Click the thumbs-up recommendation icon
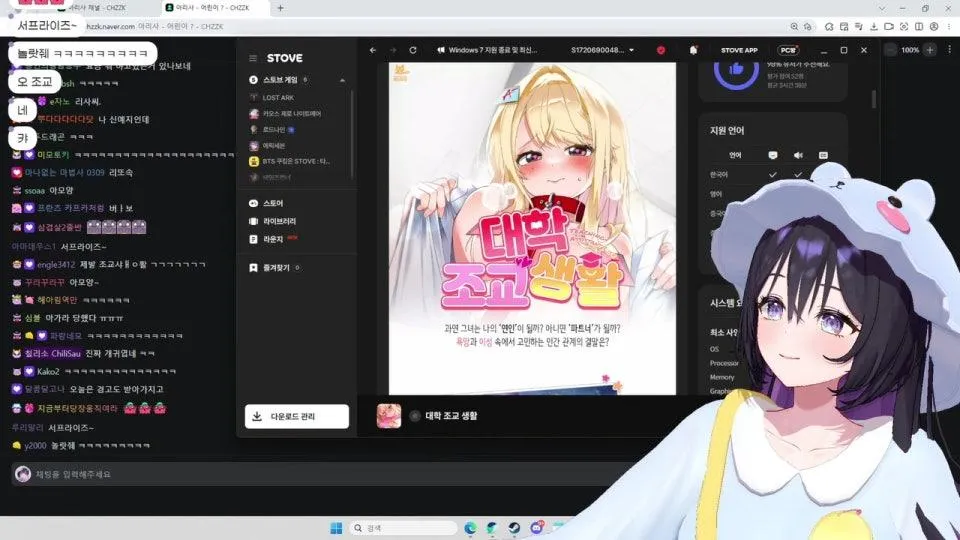The image size is (960, 540). click(736, 70)
